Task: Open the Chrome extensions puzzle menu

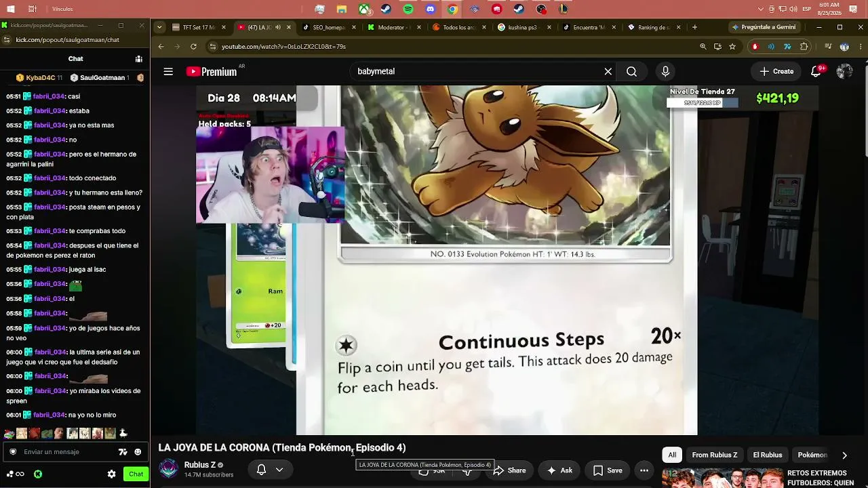Action: pyautogui.click(x=804, y=47)
